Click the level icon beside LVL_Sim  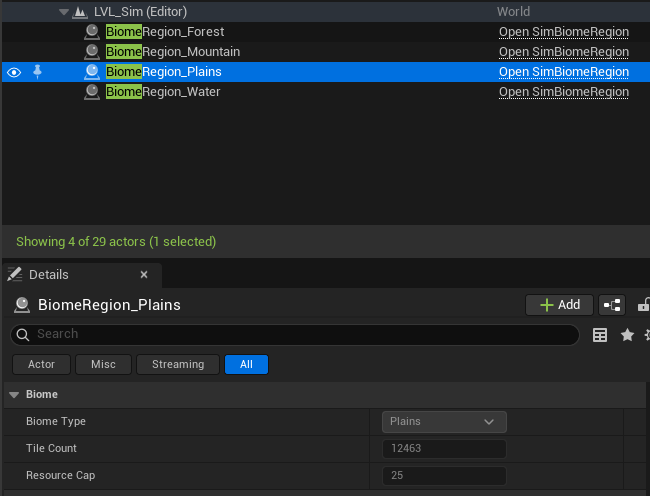(x=80, y=12)
